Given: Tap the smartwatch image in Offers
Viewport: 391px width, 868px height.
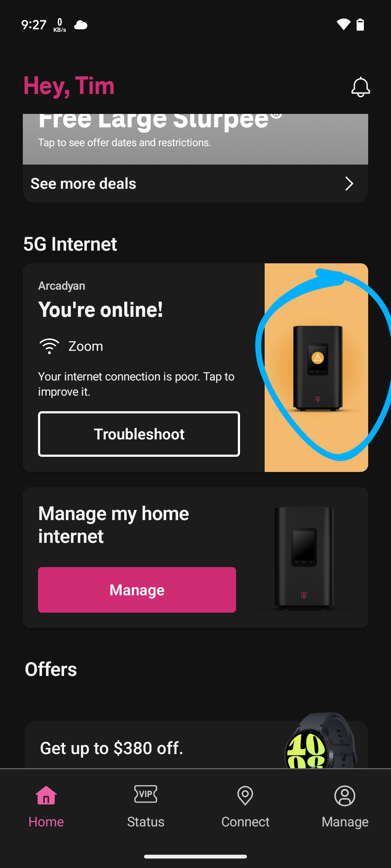Looking at the screenshot, I should tap(321, 741).
